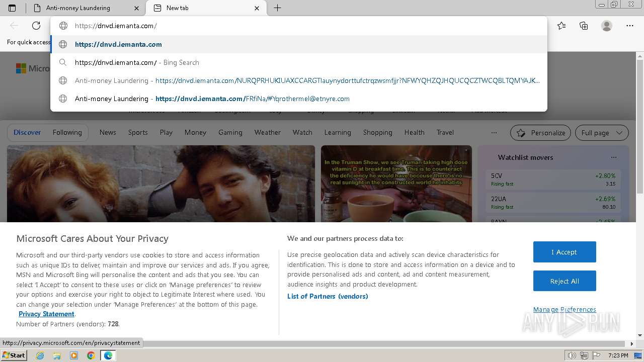
Task: Open the Privacy Statement link
Action: 46,314
